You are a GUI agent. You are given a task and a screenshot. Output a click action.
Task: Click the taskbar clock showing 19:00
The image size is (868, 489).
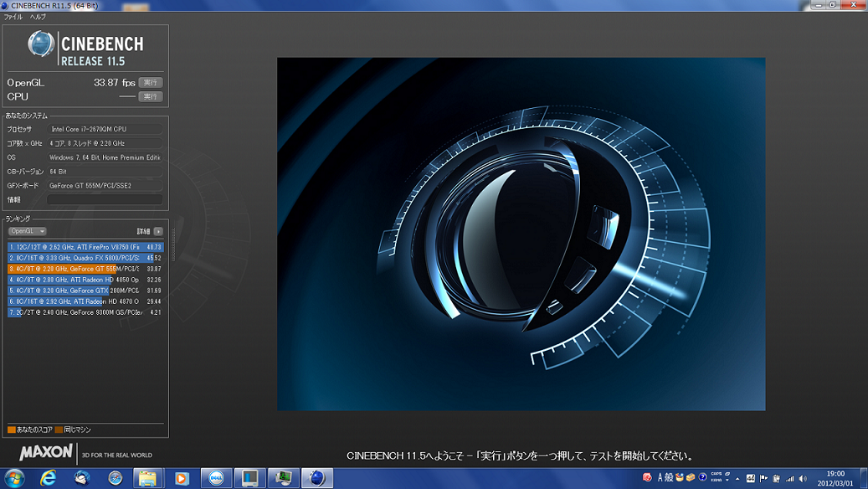[835, 478]
